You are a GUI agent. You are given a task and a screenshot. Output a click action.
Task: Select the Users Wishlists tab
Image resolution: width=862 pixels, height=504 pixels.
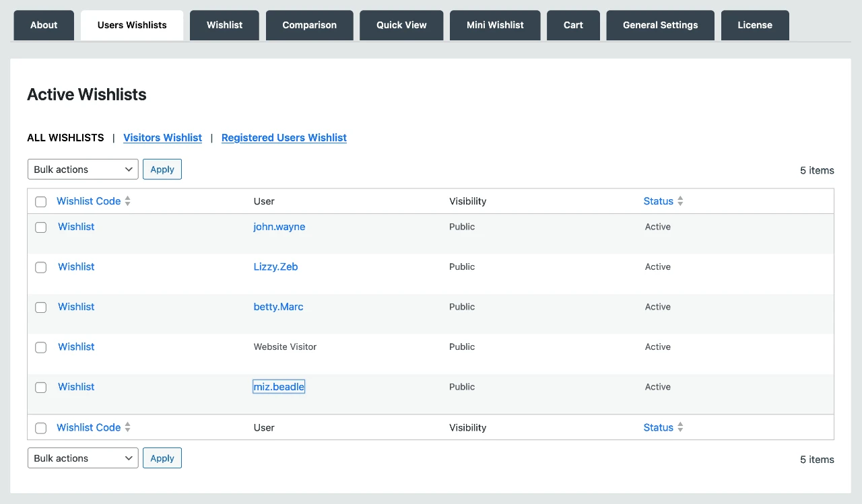(x=132, y=25)
